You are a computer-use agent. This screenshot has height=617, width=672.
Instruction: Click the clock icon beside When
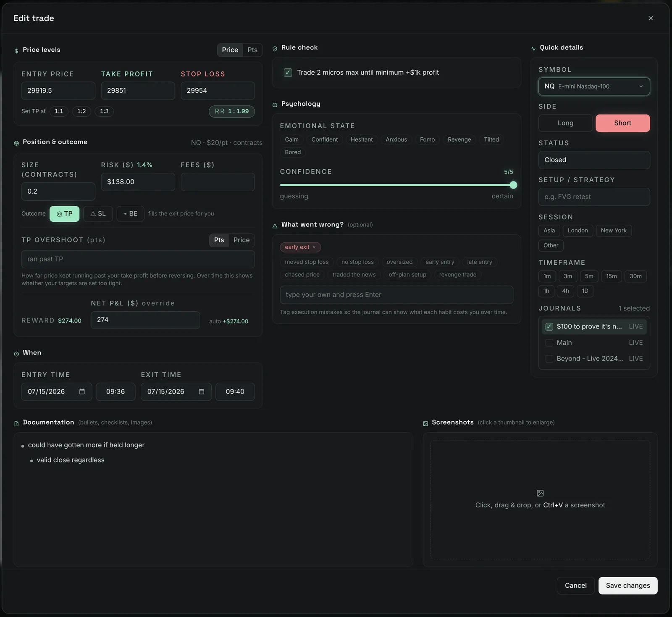[x=16, y=354]
